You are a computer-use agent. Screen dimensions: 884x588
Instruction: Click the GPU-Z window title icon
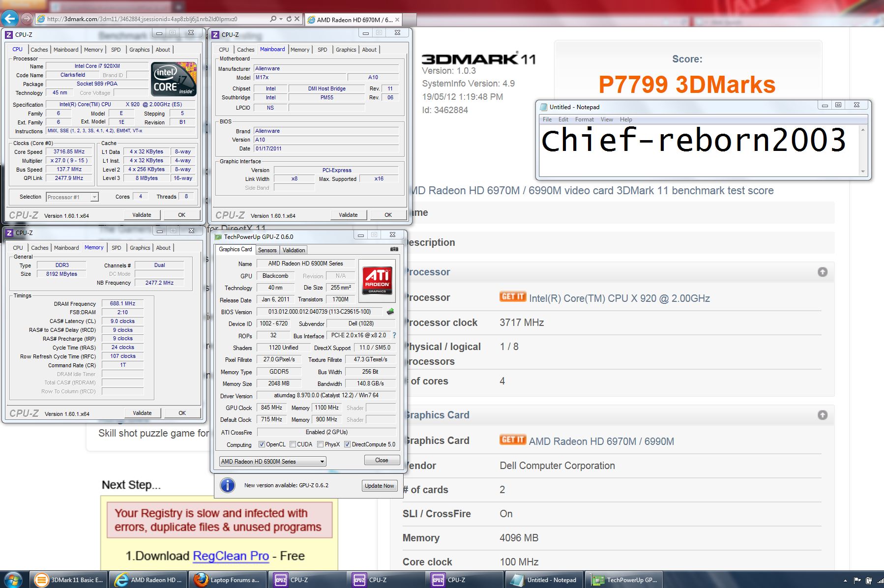218,237
